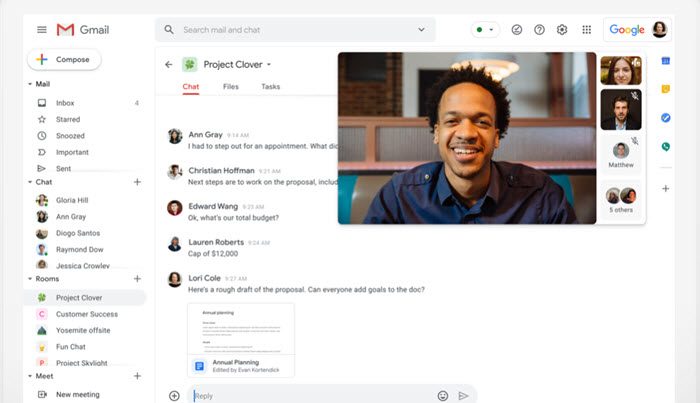Select the woman's video thumbnail

[x=621, y=71]
